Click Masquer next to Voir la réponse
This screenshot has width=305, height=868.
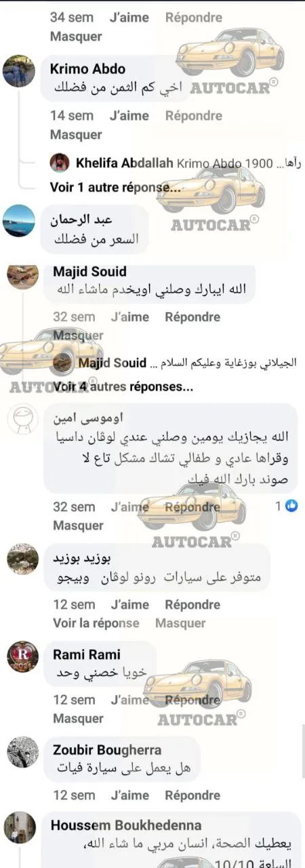tap(180, 623)
